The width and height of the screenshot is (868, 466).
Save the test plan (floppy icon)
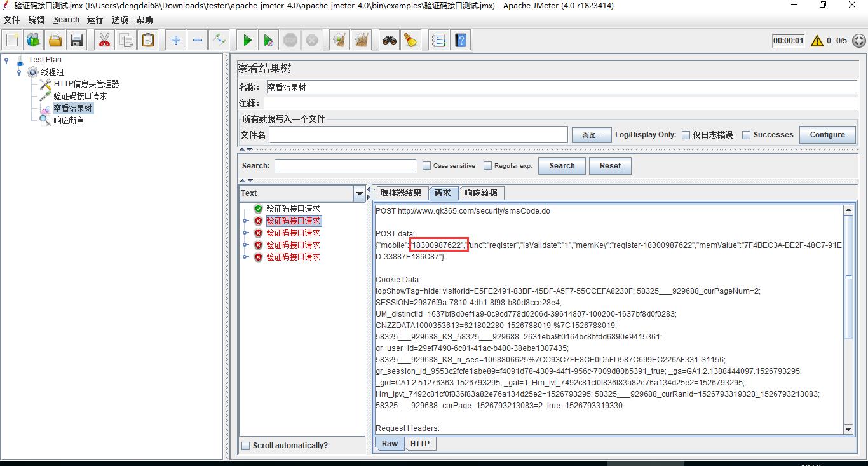(77, 40)
